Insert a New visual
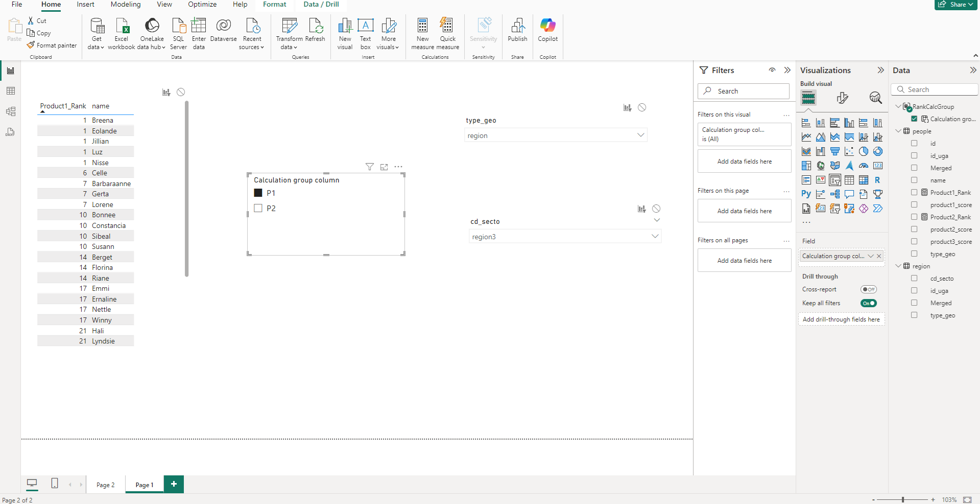The width and height of the screenshot is (980, 504). [345, 34]
